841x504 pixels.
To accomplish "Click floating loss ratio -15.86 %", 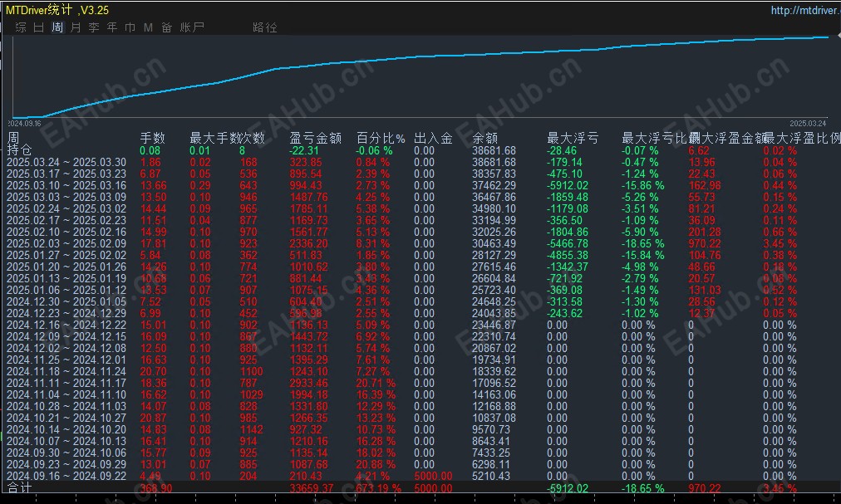I will click(x=642, y=185).
